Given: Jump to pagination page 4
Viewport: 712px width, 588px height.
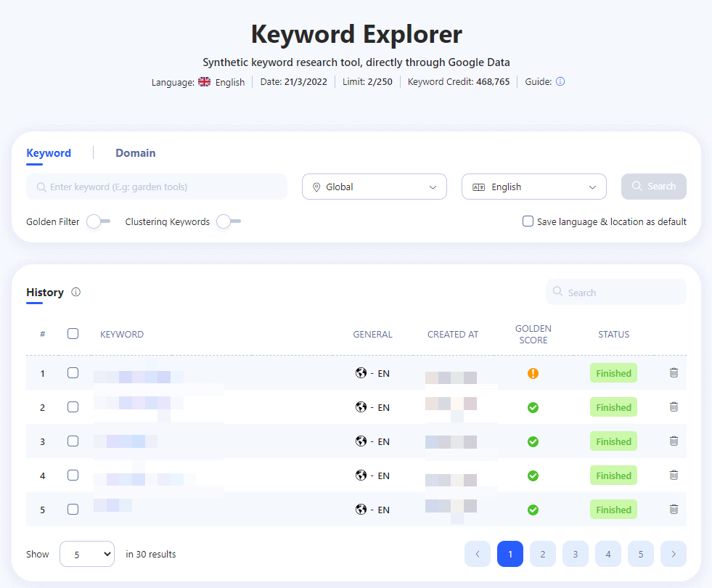Looking at the screenshot, I should (608, 554).
